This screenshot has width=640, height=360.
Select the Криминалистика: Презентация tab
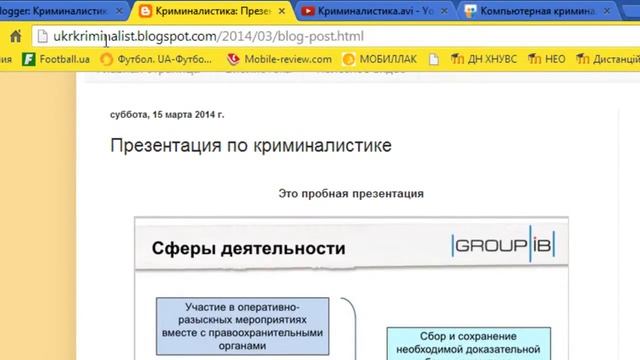coord(213,11)
